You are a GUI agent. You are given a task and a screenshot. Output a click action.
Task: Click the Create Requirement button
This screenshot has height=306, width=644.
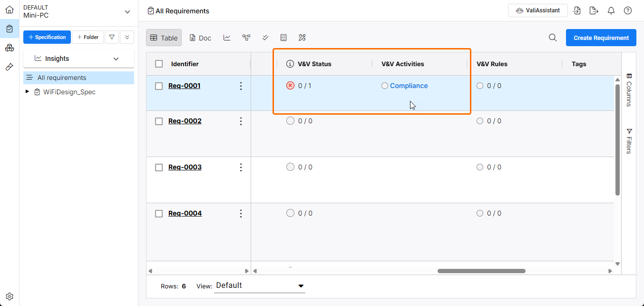point(601,38)
